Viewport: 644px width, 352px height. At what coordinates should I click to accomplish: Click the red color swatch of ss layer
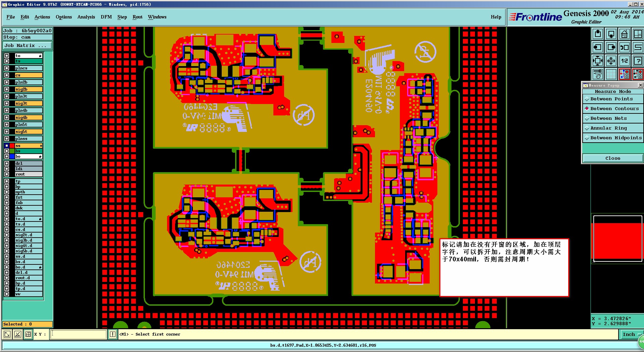(x=12, y=146)
